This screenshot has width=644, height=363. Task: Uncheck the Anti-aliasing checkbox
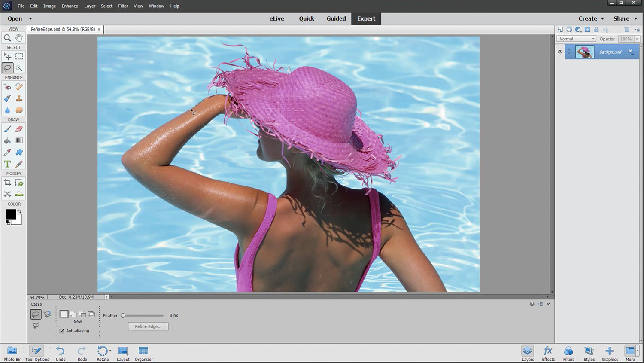[x=62, y=331]
